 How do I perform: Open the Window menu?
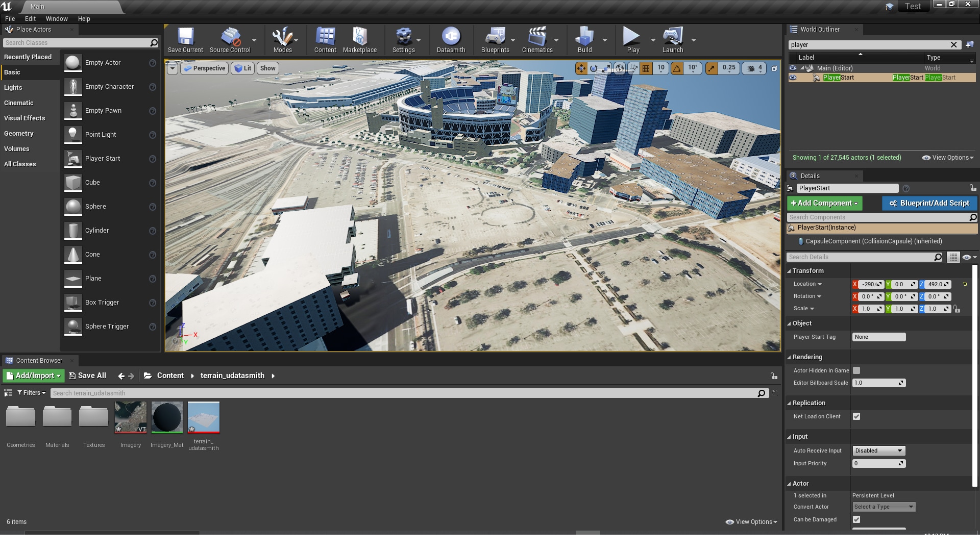[57, 19]
